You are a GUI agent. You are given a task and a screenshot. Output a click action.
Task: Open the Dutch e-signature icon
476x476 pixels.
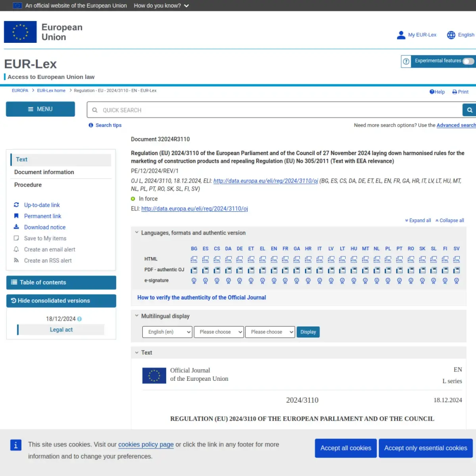click(376, 281)
